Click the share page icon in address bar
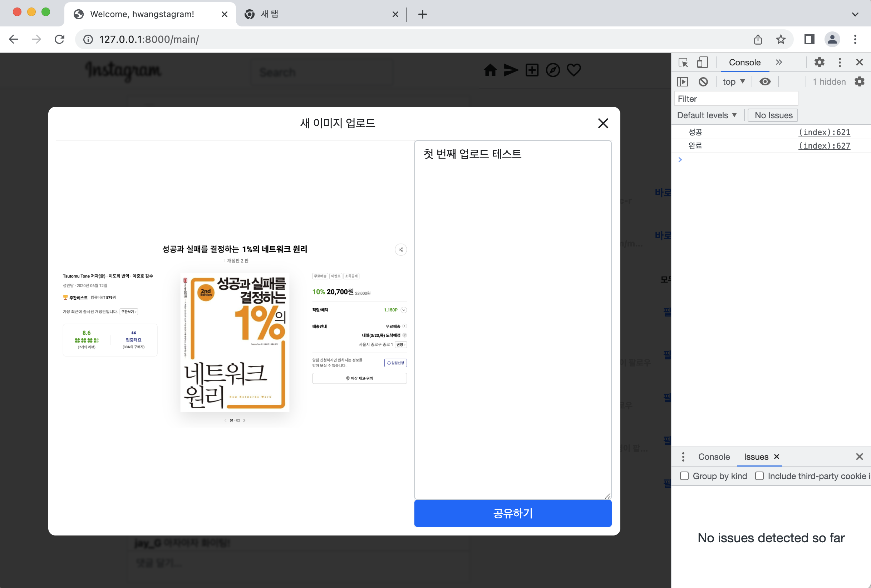The image size is (871, 588). point(758,39)
